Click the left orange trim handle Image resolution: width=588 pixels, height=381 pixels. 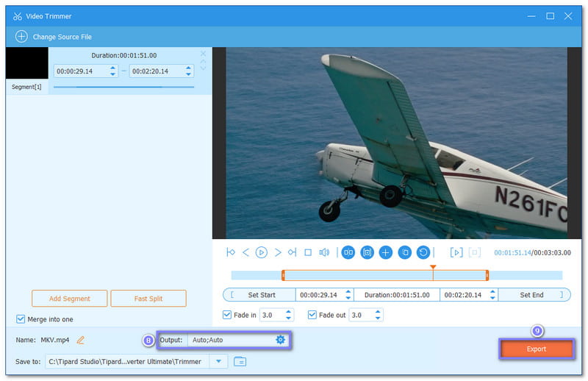(x=283, y=275)
